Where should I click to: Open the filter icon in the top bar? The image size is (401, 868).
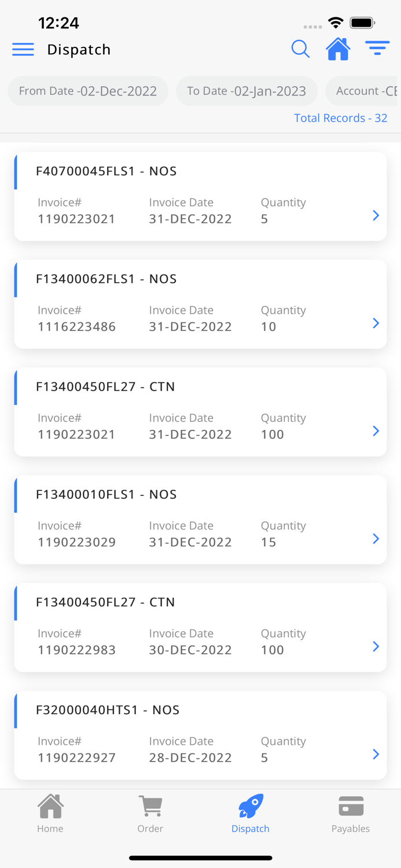coord(377,49)
